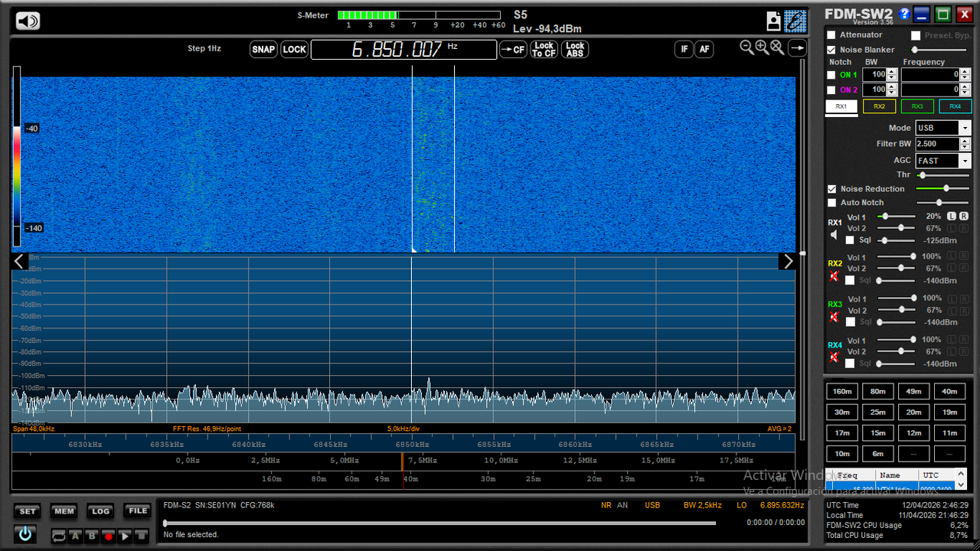
Task: Enable the Auto Notch checkbox
Action: coord(831,203)
